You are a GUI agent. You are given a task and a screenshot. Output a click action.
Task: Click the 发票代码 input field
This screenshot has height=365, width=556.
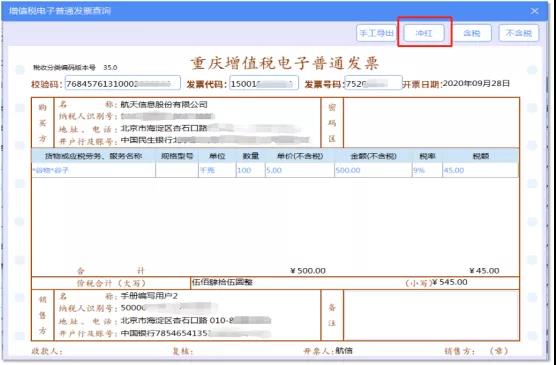(x=263, y=84)
